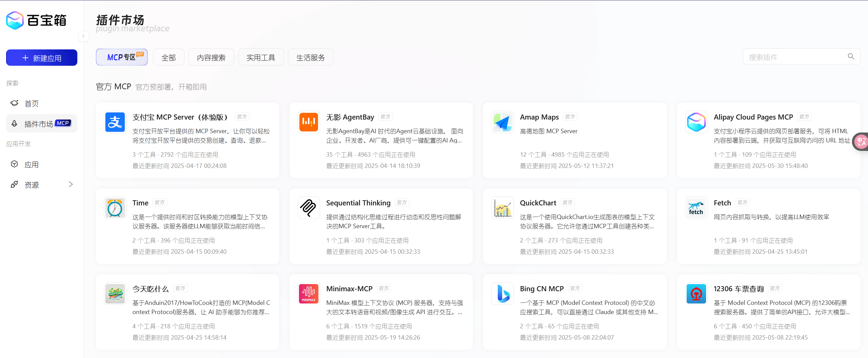Click '35 个工具 · 4963 个应用正在使用' text
The image size is (868, 358).
pyautogui.click(x=371, y=155)
